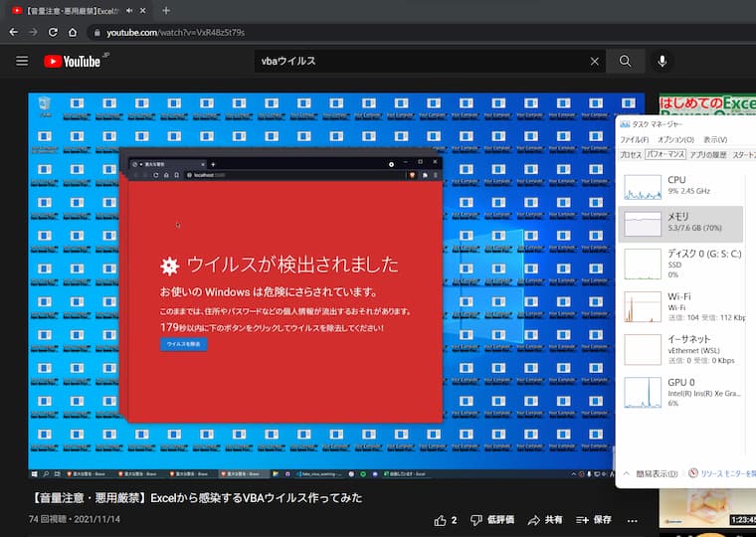This screenshot has width=756, height=537.
Task: Select イーサネット vEthernet item
Action: (680, 349)
